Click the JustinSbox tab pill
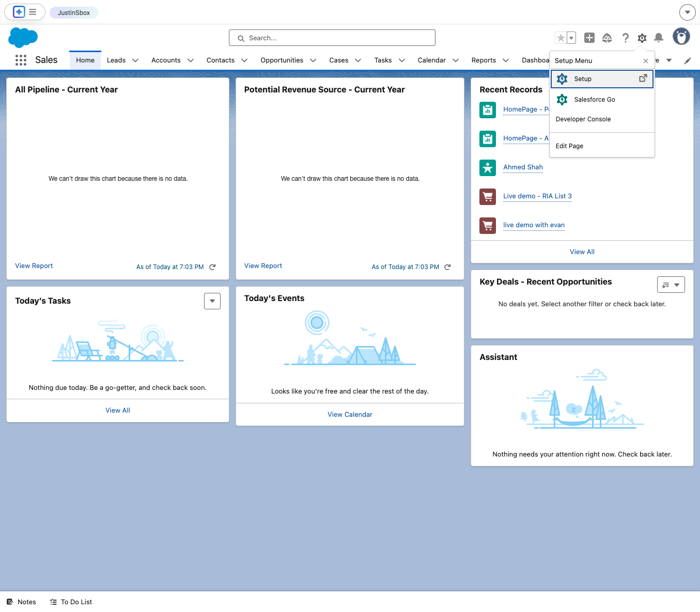Viewport: 700px width, 612px height. (74, 12)
